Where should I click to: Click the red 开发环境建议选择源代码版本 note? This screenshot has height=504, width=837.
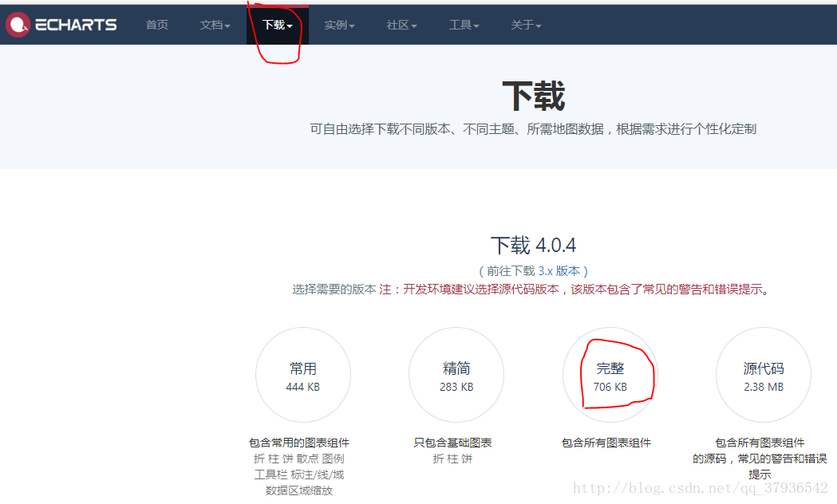pyautogui.click(x=574, y=289)
